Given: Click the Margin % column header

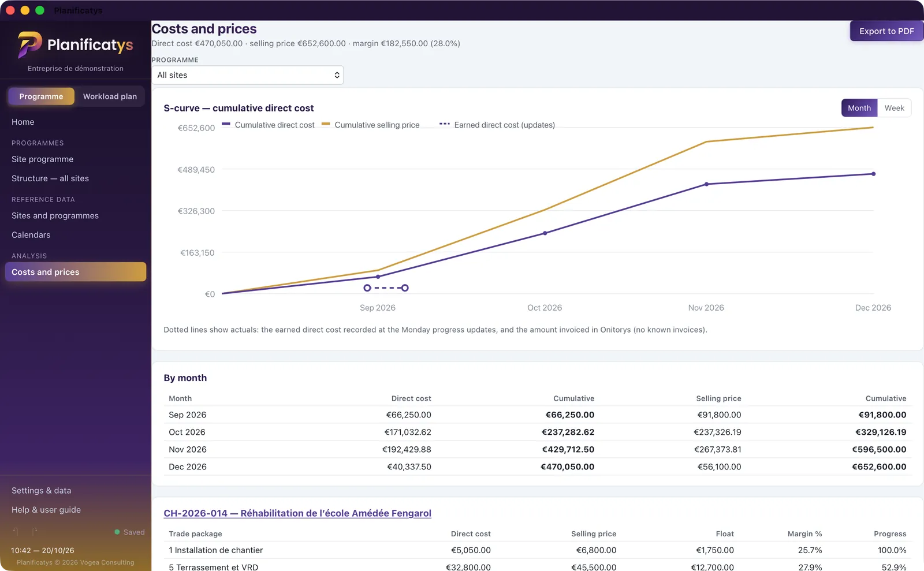Looking at the screenshot, I should click(x=804, y=534).
